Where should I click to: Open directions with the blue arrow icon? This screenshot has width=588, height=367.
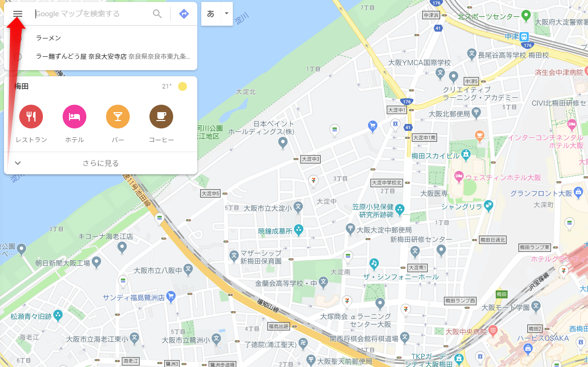tap(184, 14)
